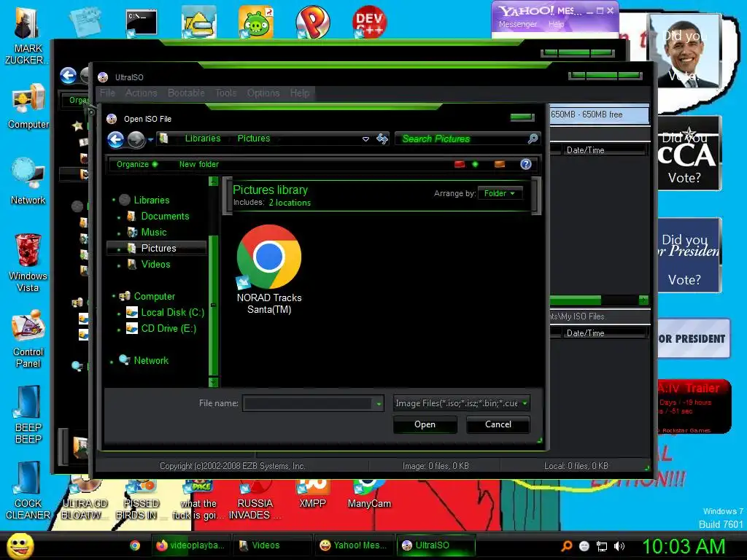747x560 pixels.
Task: Cancel the Open ISO File dialog
Action: point(498,424)
